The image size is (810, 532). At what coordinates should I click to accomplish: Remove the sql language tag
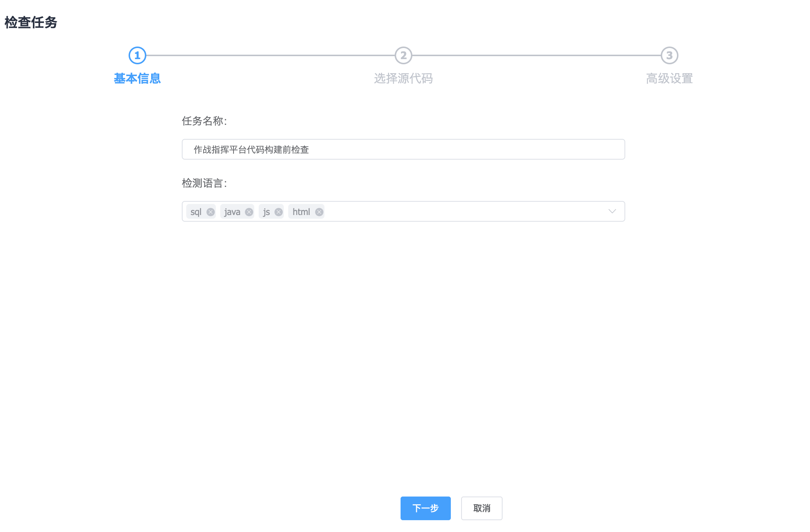point(211,212)
